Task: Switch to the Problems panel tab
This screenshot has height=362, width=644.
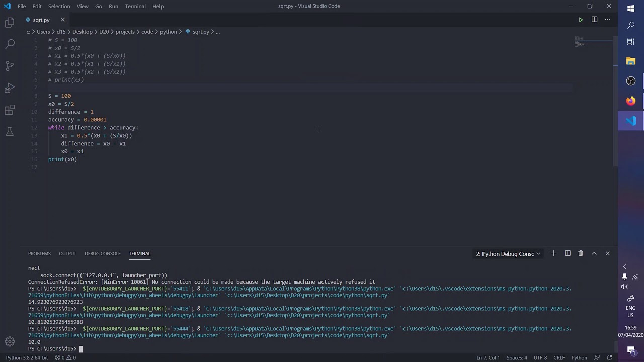Action: coord(39,254)
